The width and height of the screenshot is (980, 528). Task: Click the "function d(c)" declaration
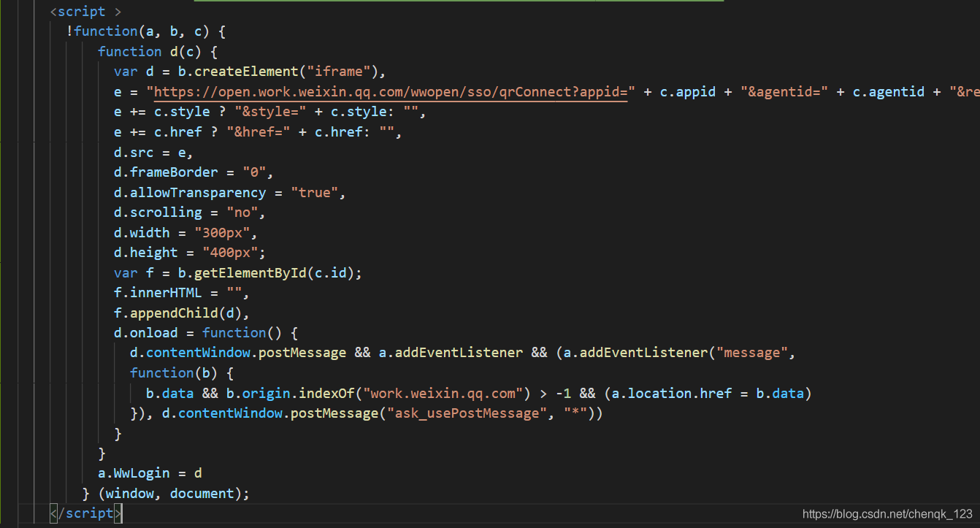150,52
